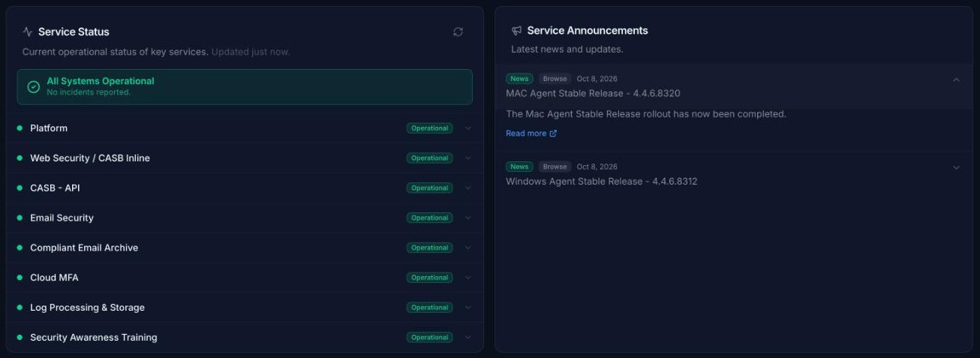Click green status dot beside Email Security
980x358 pixels.
coord(20,218)
